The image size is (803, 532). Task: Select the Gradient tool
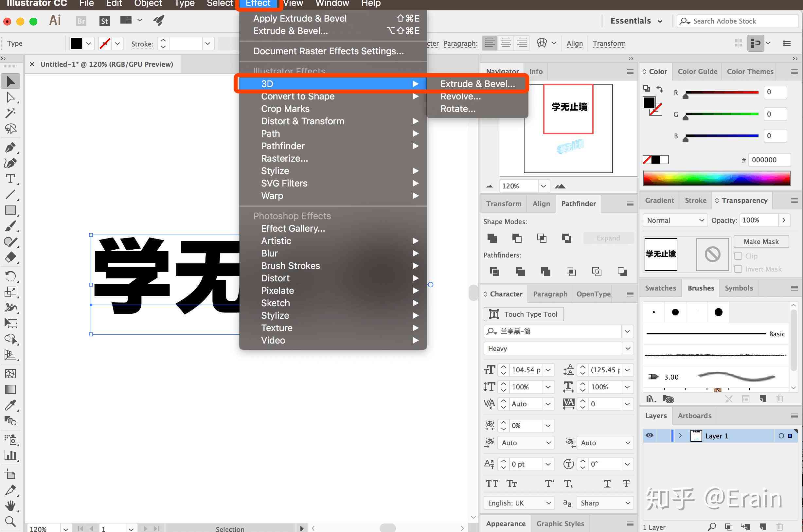click(10, 389)
